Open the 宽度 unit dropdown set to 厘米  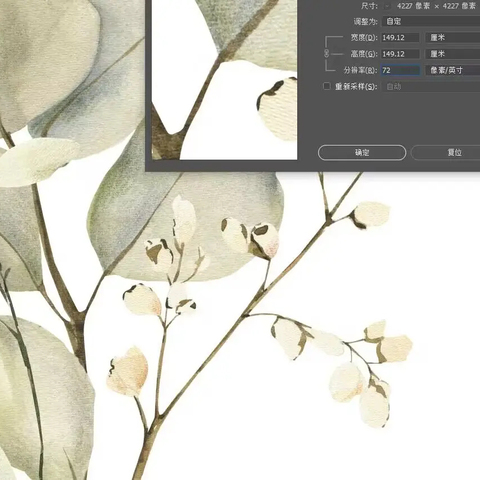coord(453,37)
